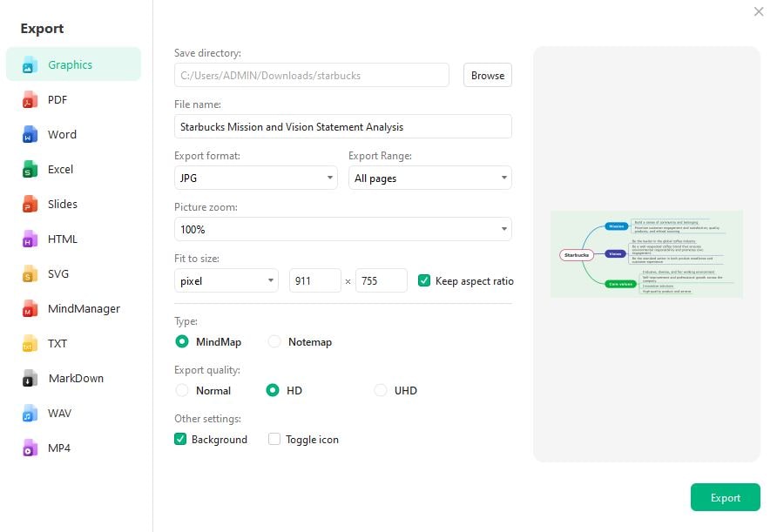
Task: Open pixel unit dropdown
Action: [x=226, y=281]
